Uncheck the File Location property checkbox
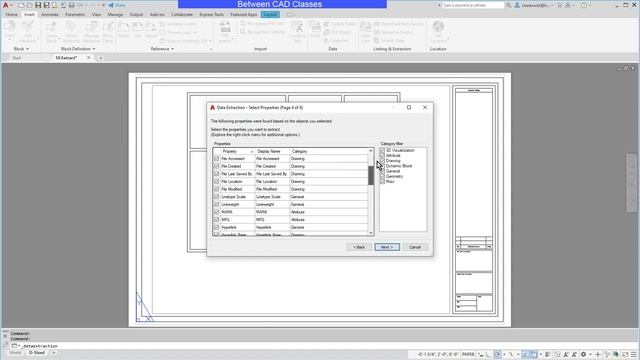640x360 pixels. tap(216, 182)
